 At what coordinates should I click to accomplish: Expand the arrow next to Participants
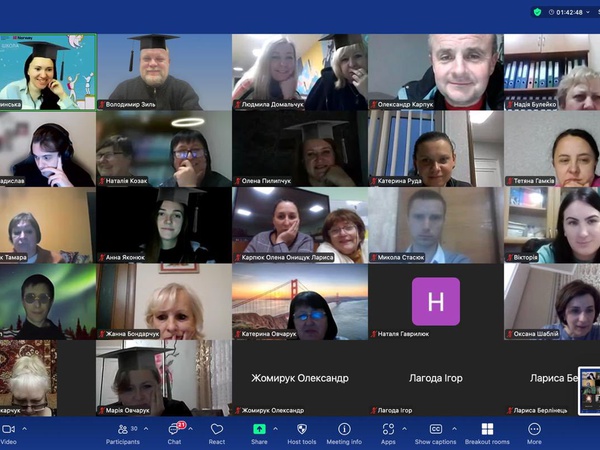coord(146,428)
